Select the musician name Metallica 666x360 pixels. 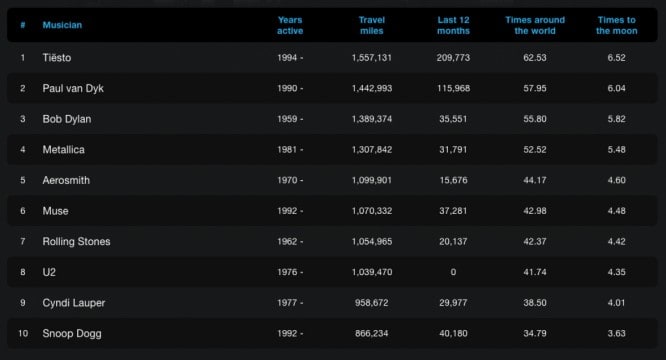pos(63,149)
